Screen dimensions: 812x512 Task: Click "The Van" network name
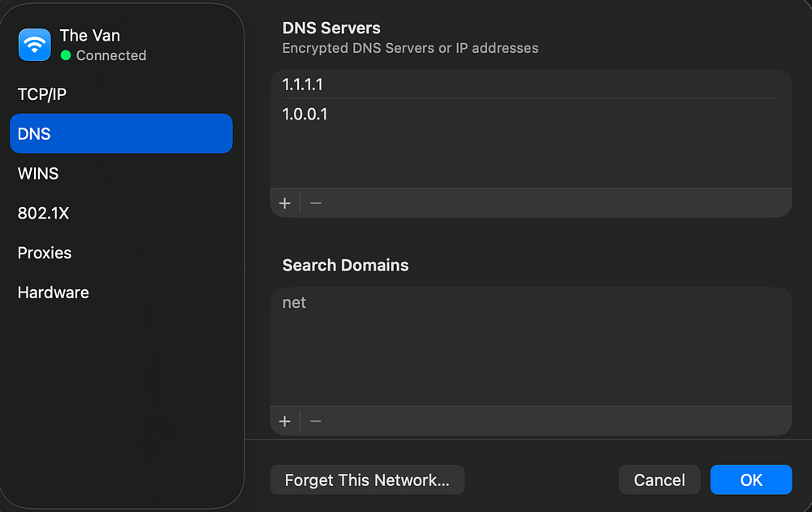(x=90, y=36)
